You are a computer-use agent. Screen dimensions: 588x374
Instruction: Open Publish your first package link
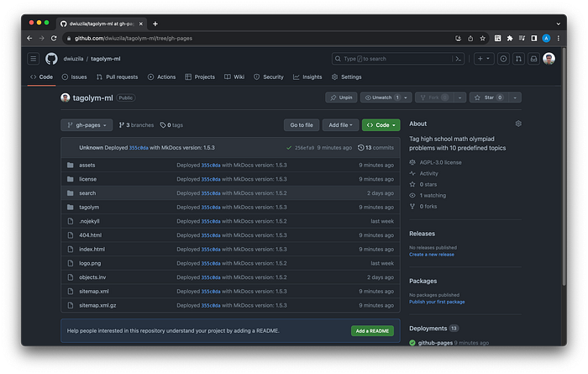pyautogui.click(x=437, y=302)
